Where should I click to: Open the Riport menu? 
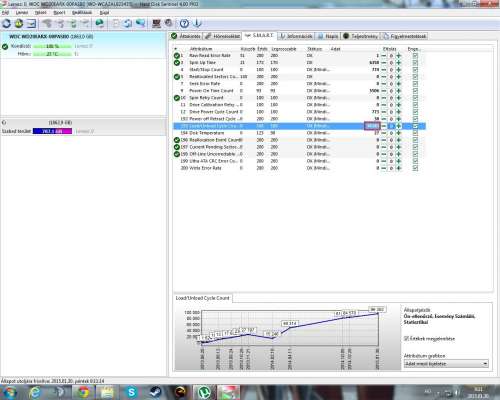59,13
